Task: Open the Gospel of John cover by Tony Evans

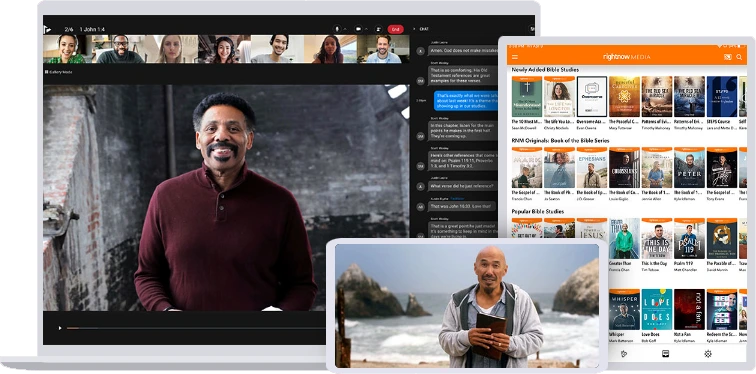Action: [722, 168]
